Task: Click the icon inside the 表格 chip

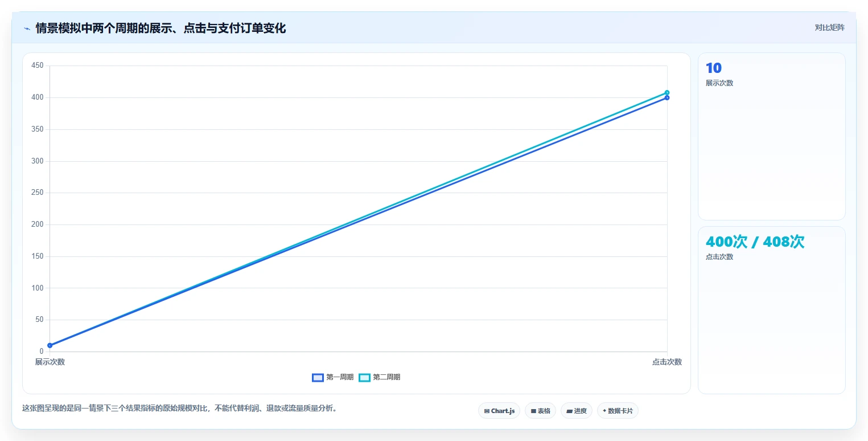Action: 533,411
